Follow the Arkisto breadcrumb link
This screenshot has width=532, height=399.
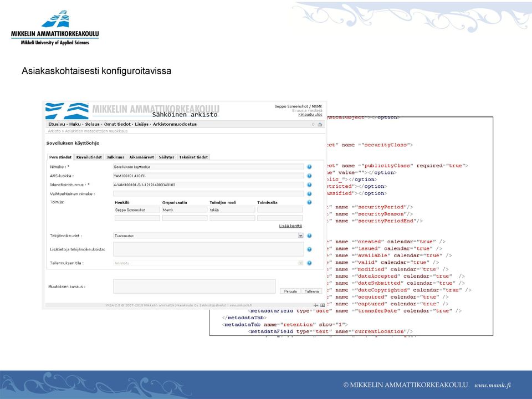point(54,131)
